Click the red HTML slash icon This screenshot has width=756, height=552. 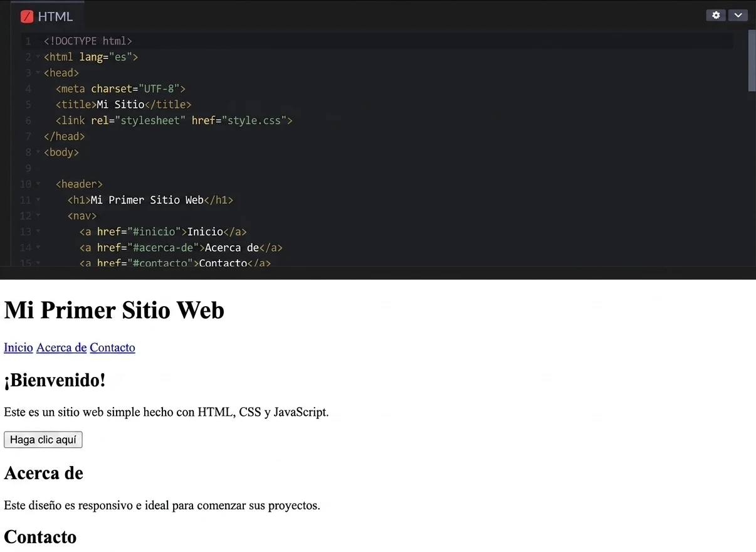26,16
